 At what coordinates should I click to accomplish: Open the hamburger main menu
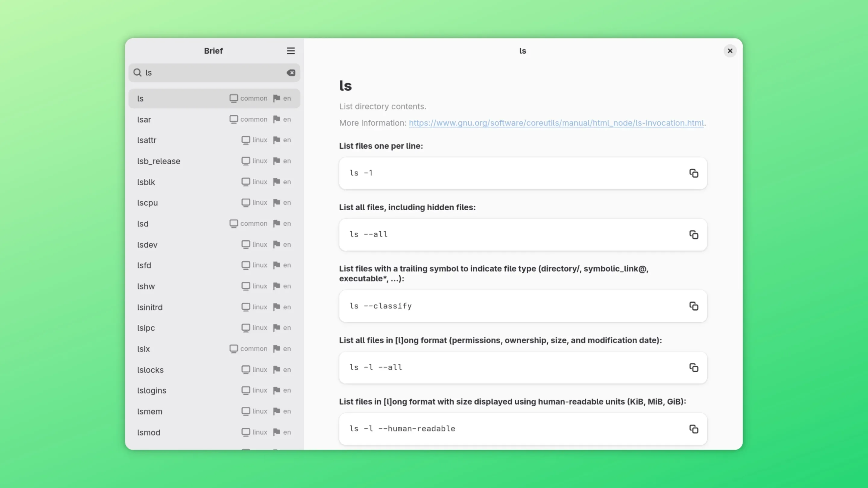pyautogui.click(x=291, y=51)
